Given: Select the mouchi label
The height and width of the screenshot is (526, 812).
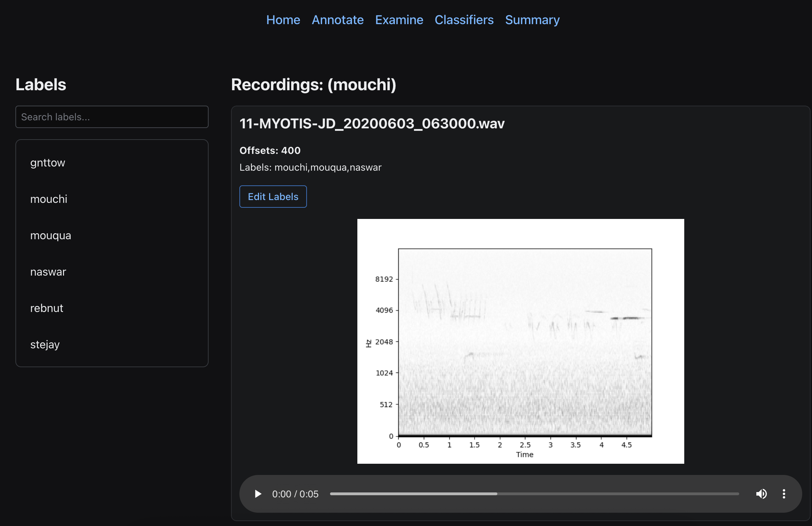Looking at the screenshot, I should [49, 199].
